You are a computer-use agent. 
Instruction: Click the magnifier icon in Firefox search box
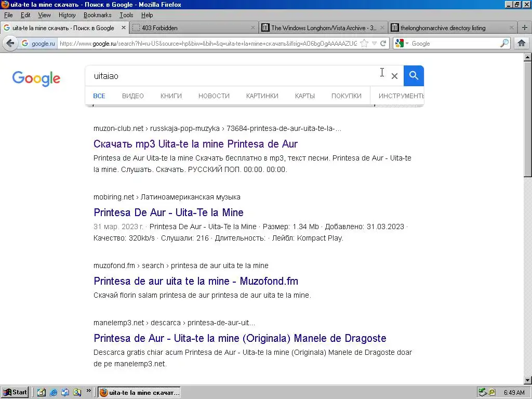pos(504,44)
